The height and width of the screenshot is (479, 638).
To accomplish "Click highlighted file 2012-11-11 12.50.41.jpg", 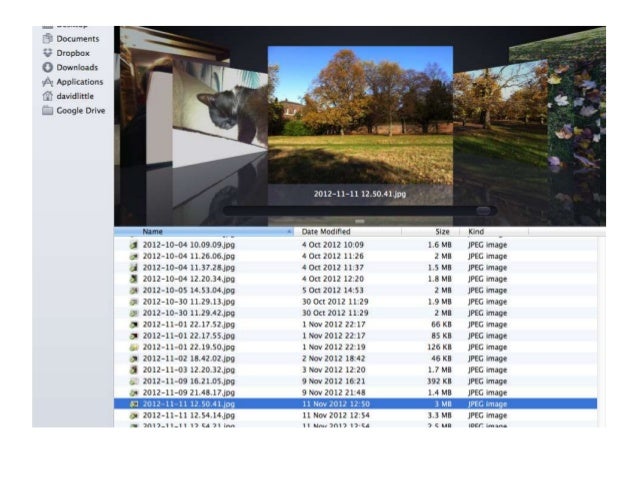I will [356, 404].
